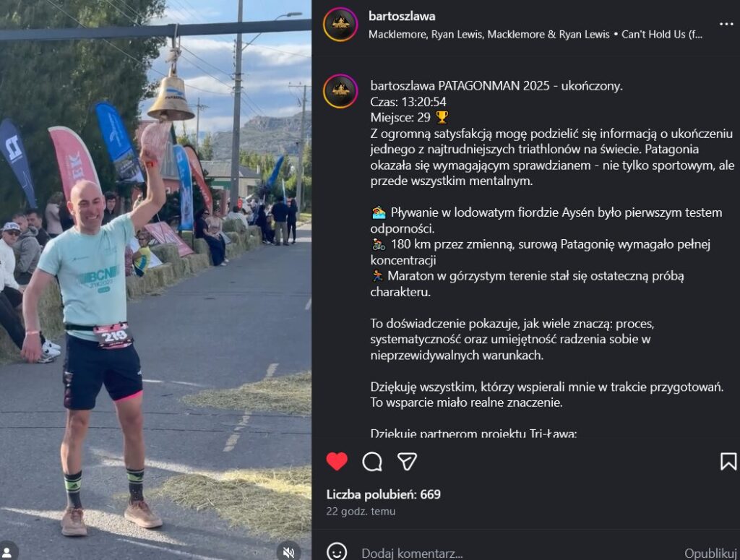Save post with the bookmark icon
The image size is (740, 560).
pyautogui.click(x=728, y=462)
